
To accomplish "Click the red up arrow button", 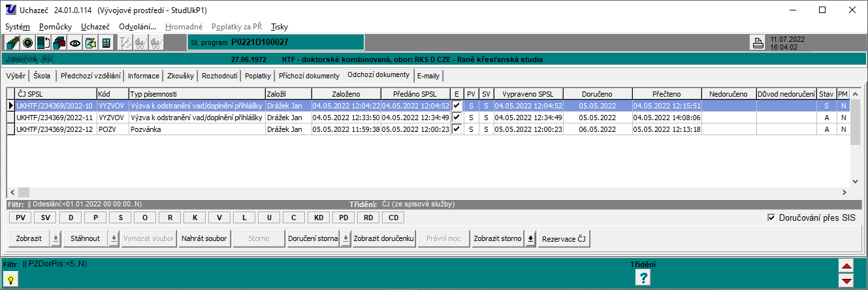I will click(846, 266).
